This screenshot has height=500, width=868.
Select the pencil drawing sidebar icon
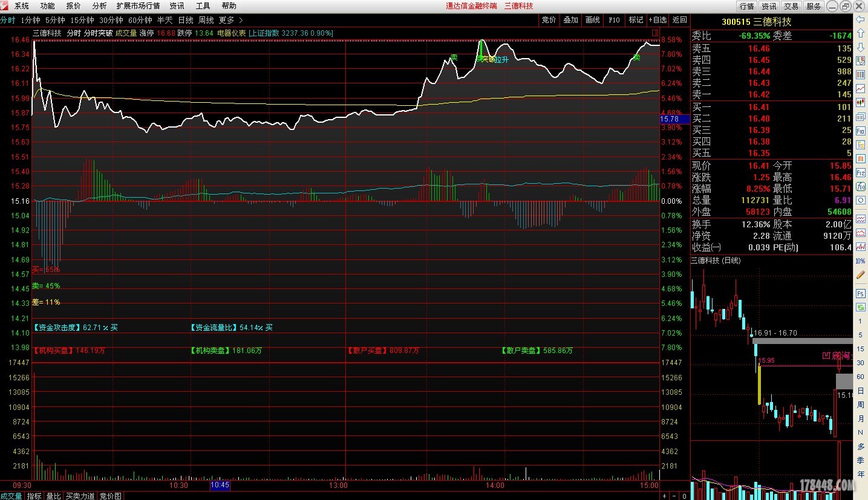(x=860, y=274)
